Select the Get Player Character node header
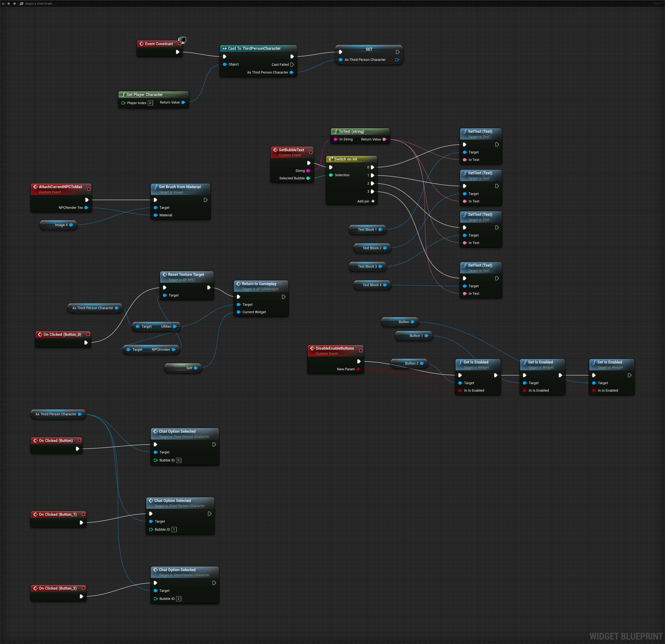This screenshot has height=644, width=665. (x=145, y=95)
